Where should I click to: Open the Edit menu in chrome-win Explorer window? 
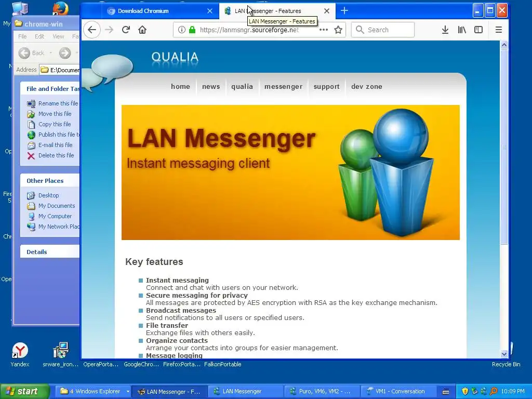(x=39, y=36)
